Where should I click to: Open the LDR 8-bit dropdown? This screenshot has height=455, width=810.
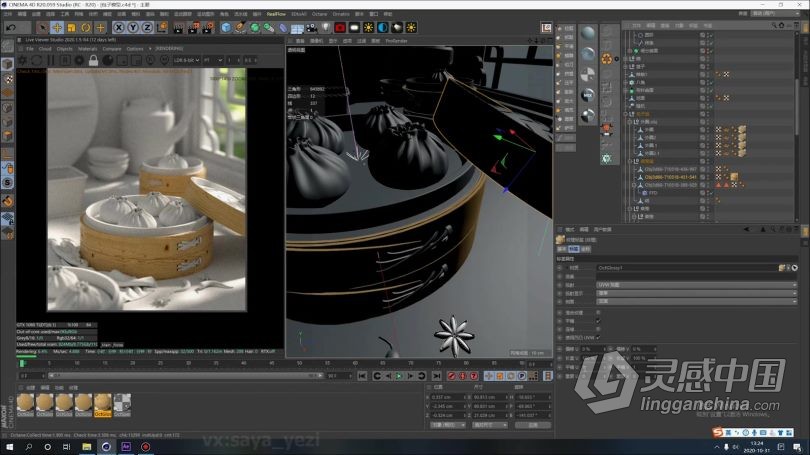click(x=186, y=60)
